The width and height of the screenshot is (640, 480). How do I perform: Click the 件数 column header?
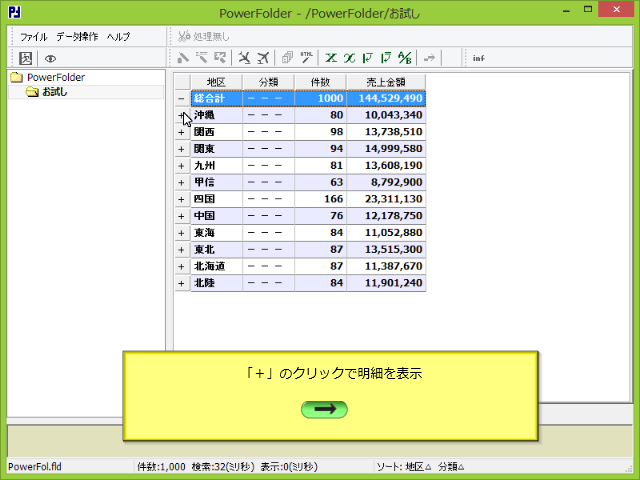320,82
